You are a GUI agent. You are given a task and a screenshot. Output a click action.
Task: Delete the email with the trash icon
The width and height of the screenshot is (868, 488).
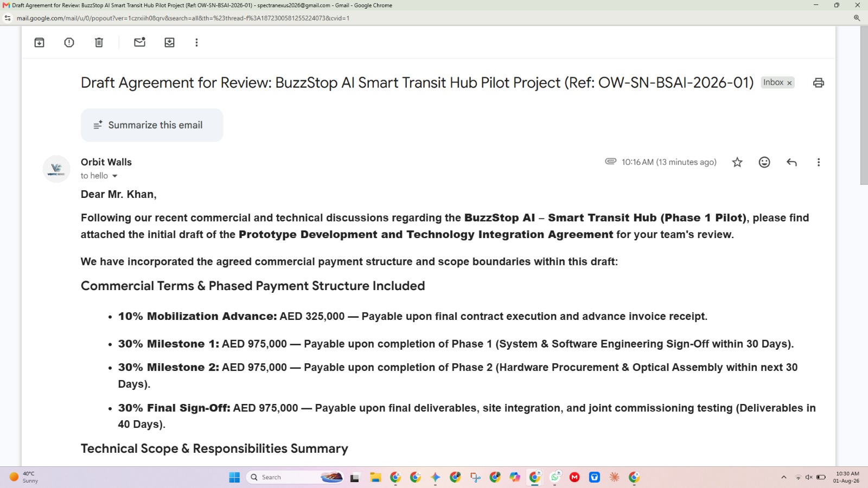(99, 42)
